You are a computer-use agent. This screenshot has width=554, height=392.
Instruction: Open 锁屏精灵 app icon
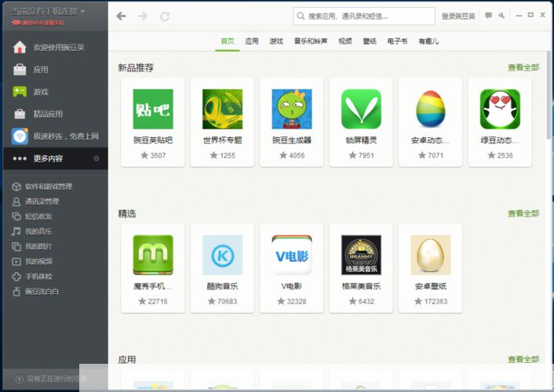[362, 109]
